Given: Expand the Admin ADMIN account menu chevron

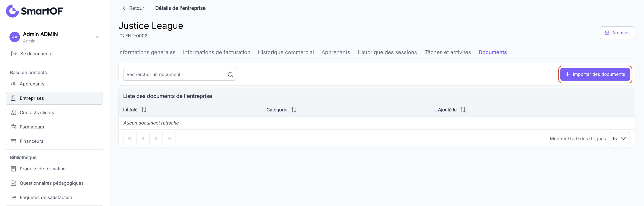Looking at the screenshot, I should (98, 37).
